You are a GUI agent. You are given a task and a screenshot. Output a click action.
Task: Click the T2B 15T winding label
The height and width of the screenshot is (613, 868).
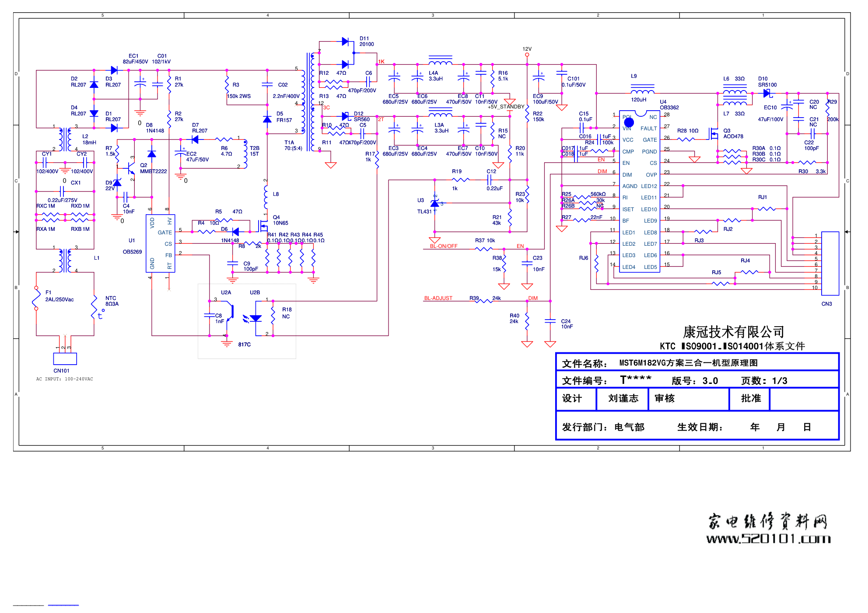pyautogui.click(x=255, y=151)
